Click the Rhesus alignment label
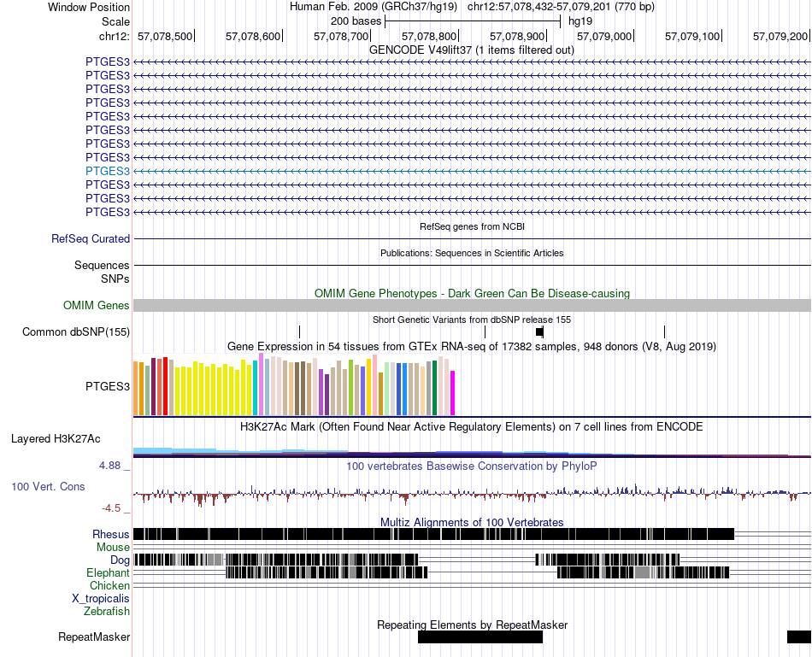812x657 pixels. 111,534
